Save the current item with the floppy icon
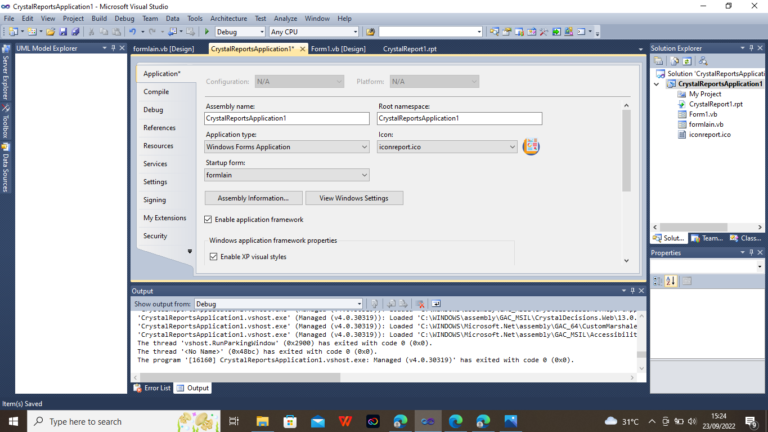The width and height of the screenshot is (768, 432). (x=63, y=32)
